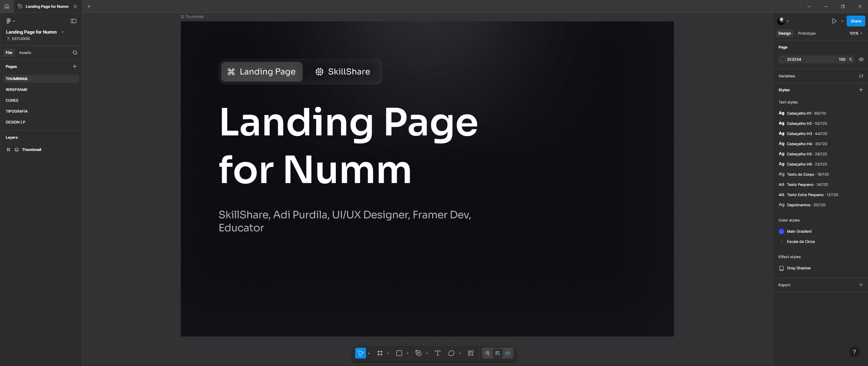Select the THUMBNAIL page
Viewport: 868px width, 366px height.
tap(41, 79)
